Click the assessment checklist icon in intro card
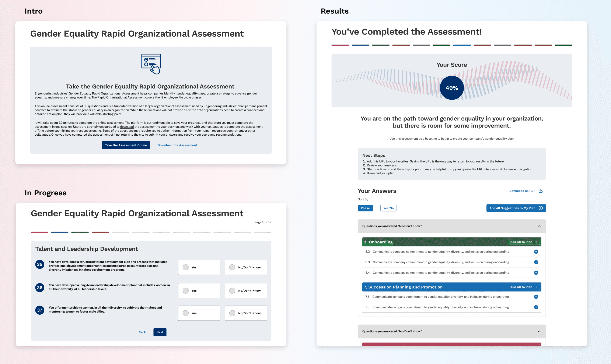Viewport: 611px width, 364px height. (151, 64)
